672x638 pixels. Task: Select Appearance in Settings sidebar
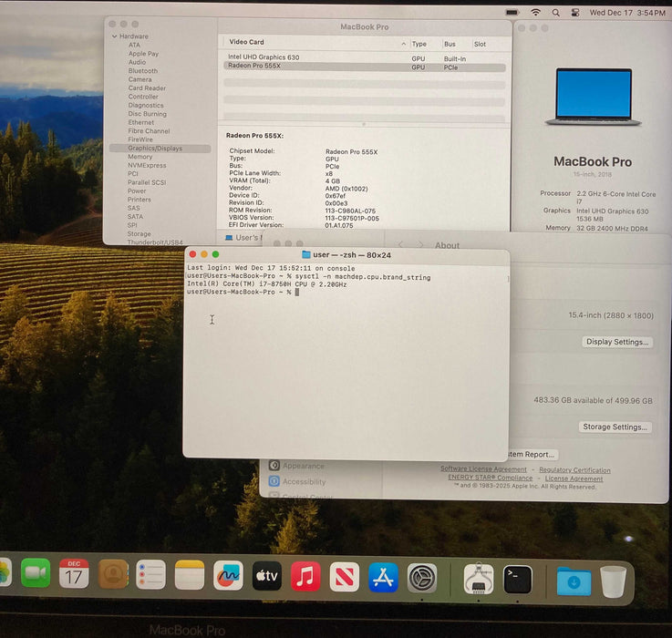coord(303,466)
